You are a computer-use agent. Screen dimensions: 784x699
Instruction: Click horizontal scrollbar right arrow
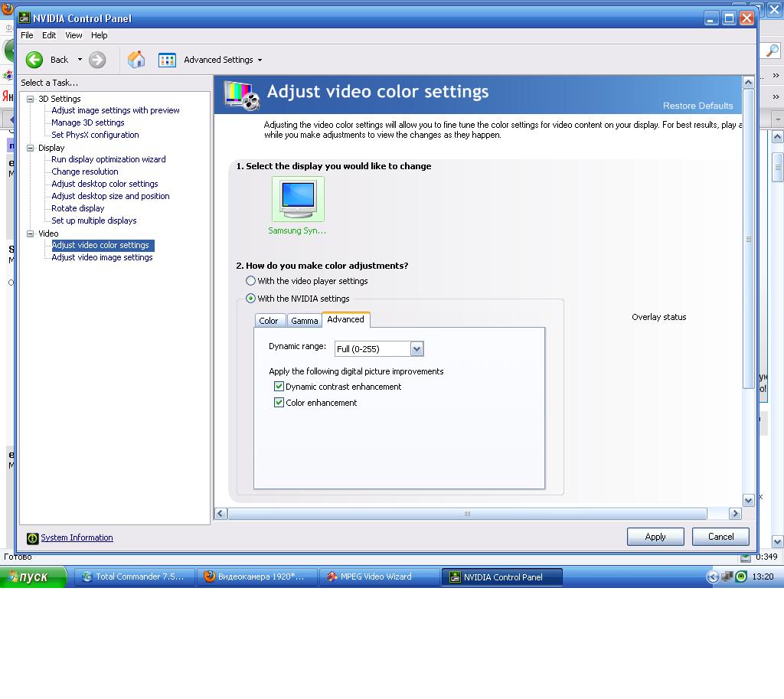735,514
